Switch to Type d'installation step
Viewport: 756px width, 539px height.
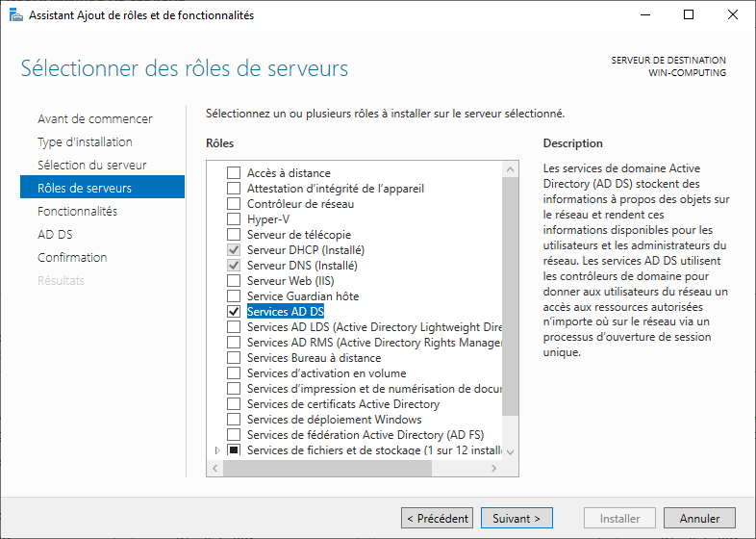tap(85, 142)
